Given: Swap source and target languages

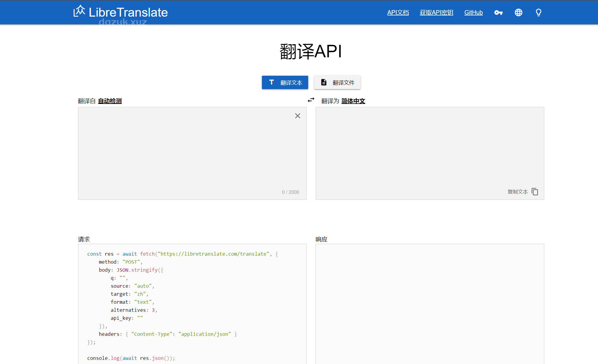Looking at the screenshot, I should [x=311, y=100].
